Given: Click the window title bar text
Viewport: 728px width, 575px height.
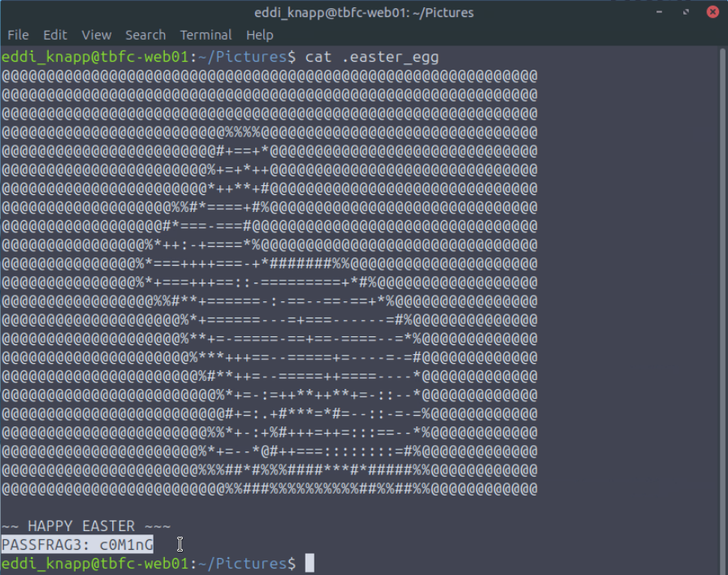Looking at the screenshot, I should [x=363, y=12].
